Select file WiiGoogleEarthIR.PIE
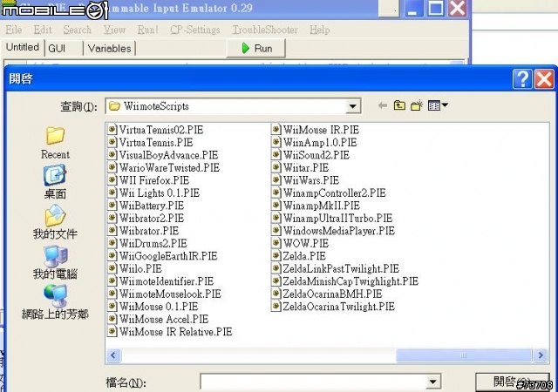 click(168, 256)
